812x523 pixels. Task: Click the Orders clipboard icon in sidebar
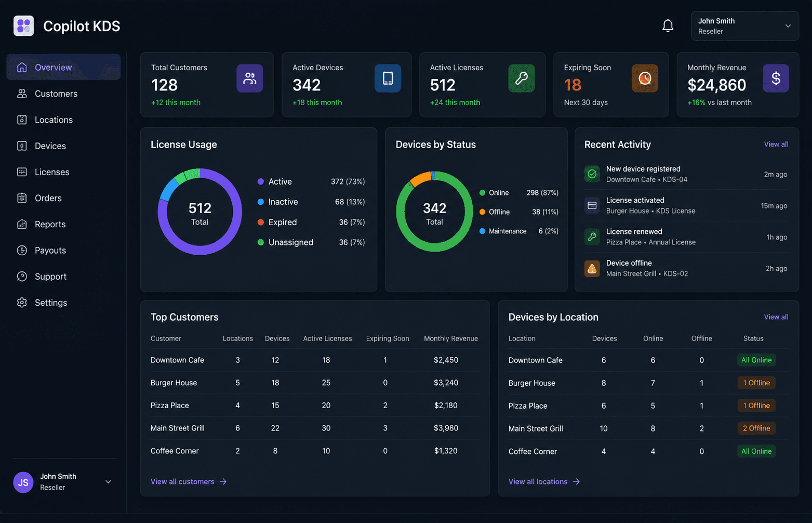pyautogui.click(x=22, y=198)
